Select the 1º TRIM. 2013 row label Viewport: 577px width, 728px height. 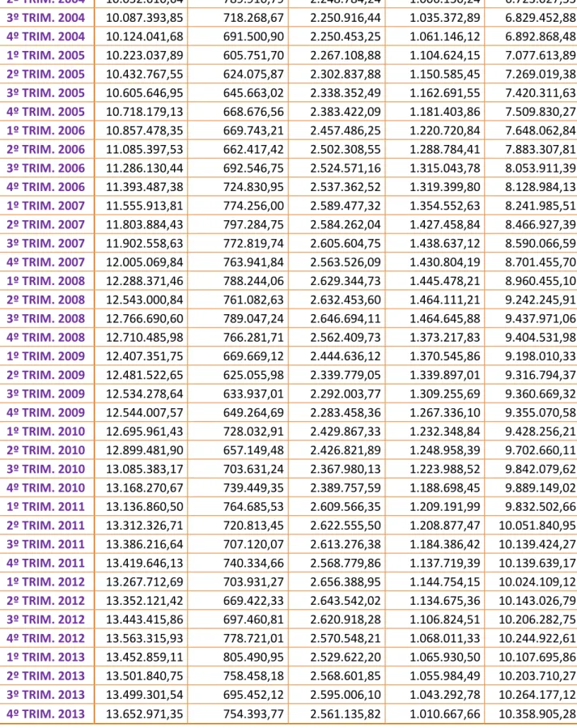pyautogui.click(x=46, y=657)
